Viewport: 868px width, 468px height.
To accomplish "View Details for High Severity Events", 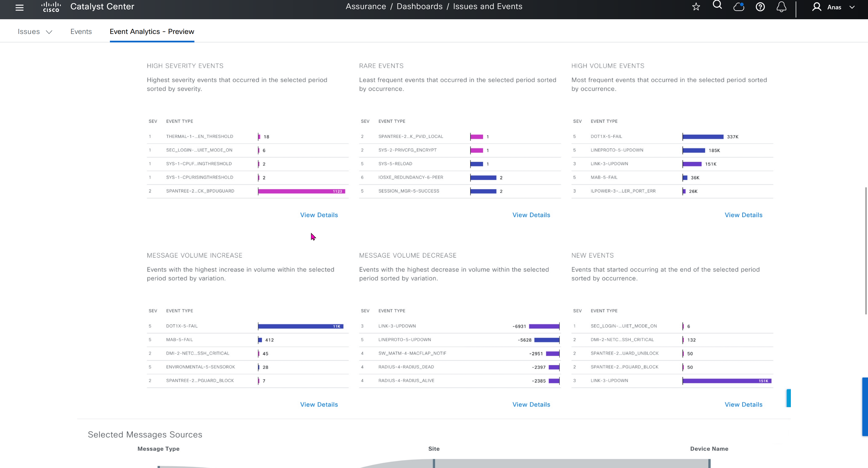I will (x=319, y=215).
